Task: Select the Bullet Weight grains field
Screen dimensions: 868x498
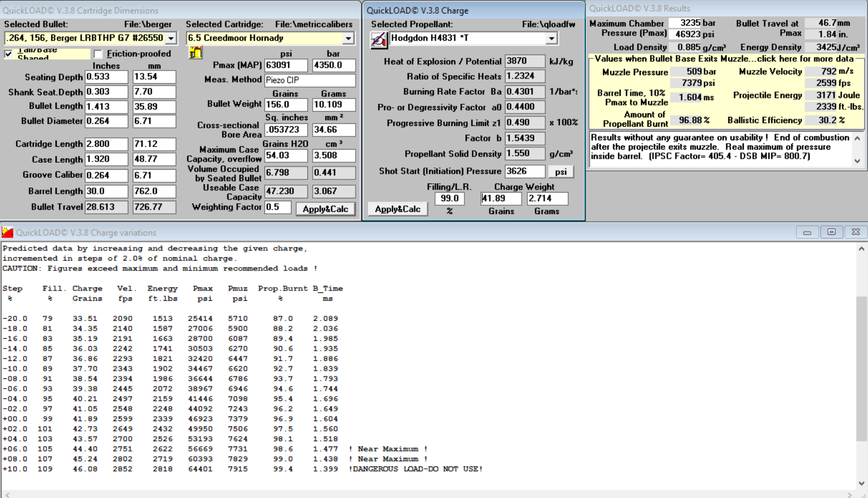Action: point(286,105)
